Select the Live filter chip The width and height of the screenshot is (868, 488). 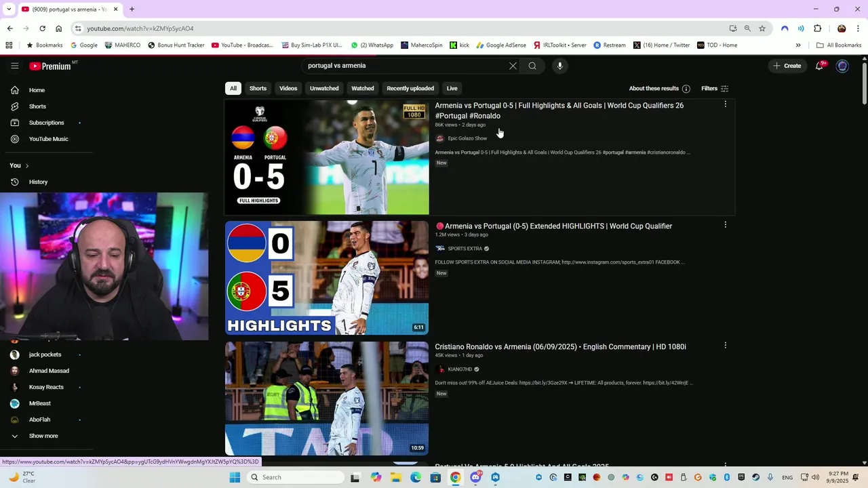point(452,88)
